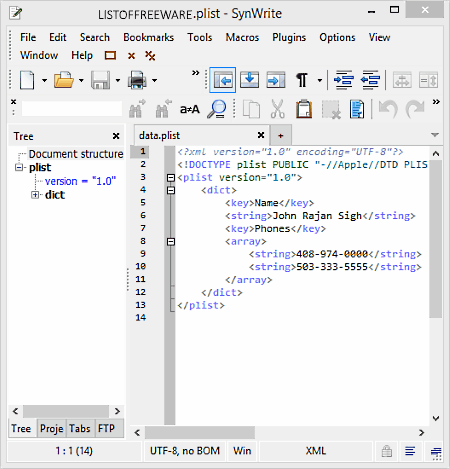Click the red rectangle window icon in menu bar
450x469 pixels.
click(110, 55)
